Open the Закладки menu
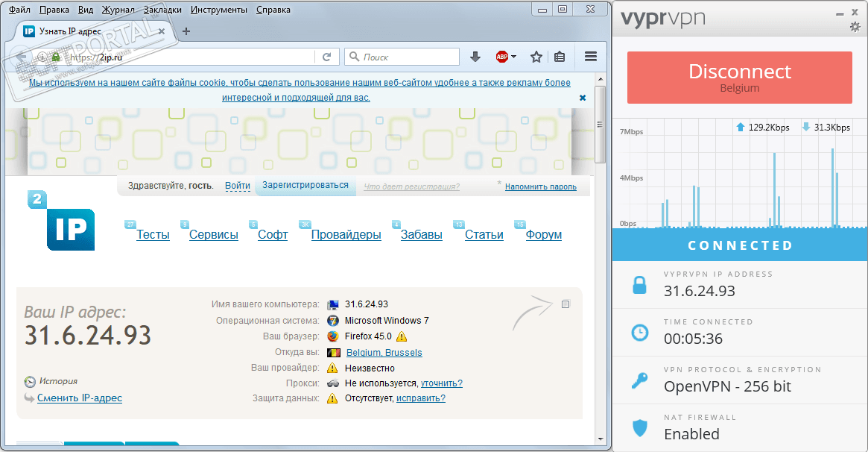 pyautogui.click(x=162, y=10)
